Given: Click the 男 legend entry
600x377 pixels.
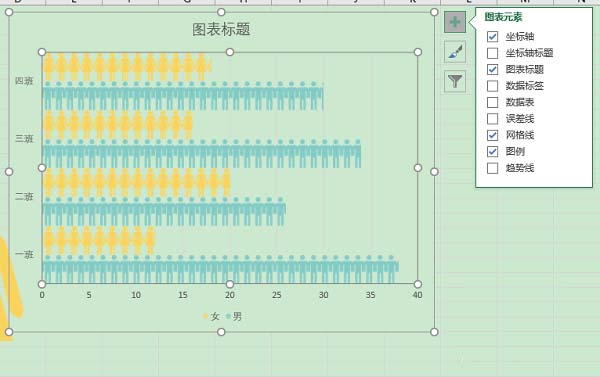Looking at the screenshot, I should [x=234, y=317].
